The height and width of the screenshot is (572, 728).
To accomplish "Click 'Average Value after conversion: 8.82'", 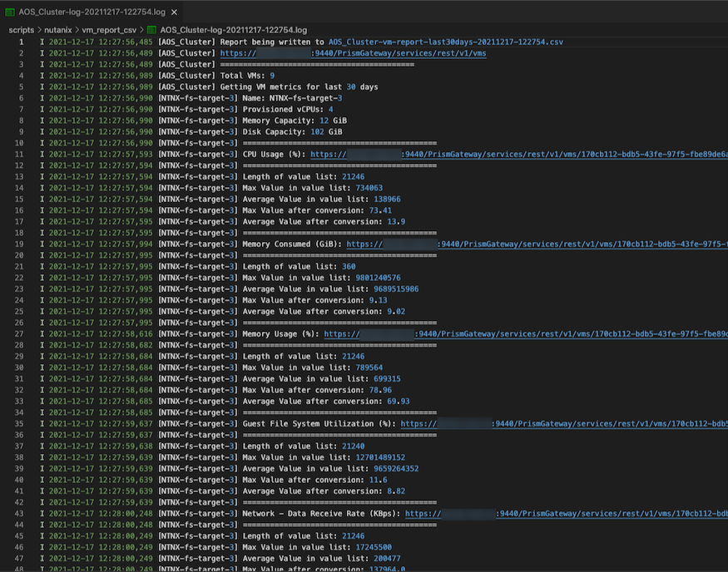I will click(324, 491).
